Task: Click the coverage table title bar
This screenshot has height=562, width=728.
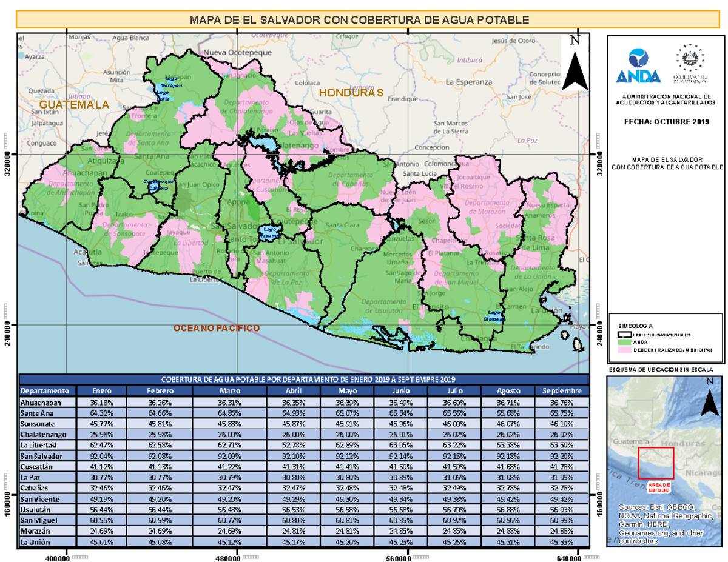Action: point(305,379)
